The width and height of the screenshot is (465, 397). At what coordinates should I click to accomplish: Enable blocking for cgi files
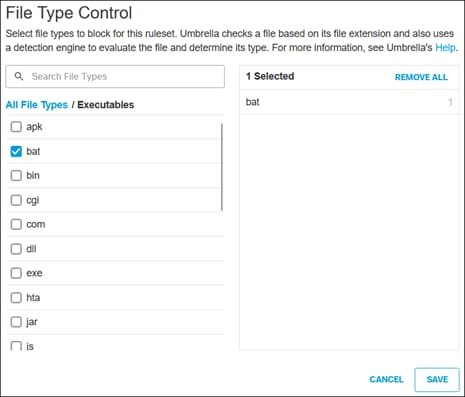[16, 200]
